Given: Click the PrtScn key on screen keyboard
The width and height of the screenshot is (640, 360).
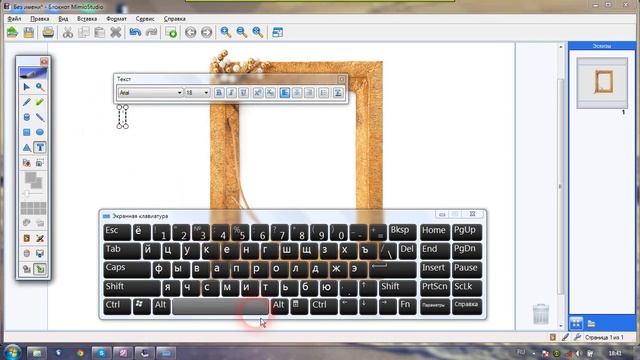Looking at the screenshot, I should (435, 288).
